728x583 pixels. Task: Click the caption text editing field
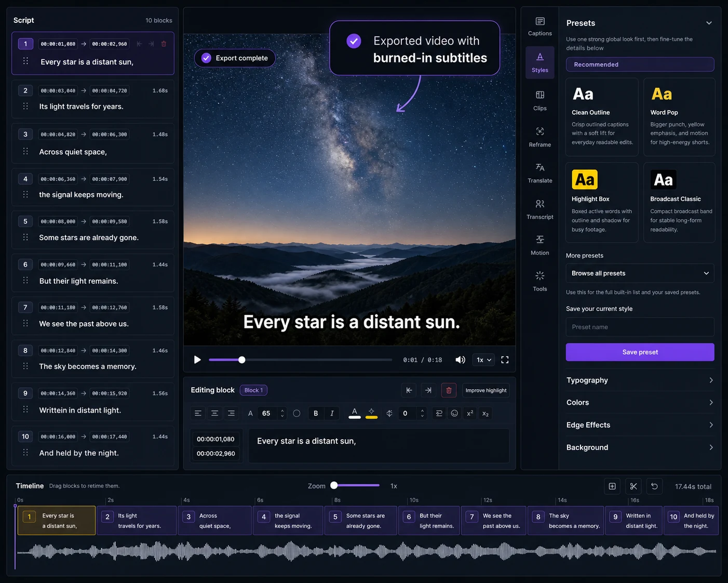click(379, 445)
